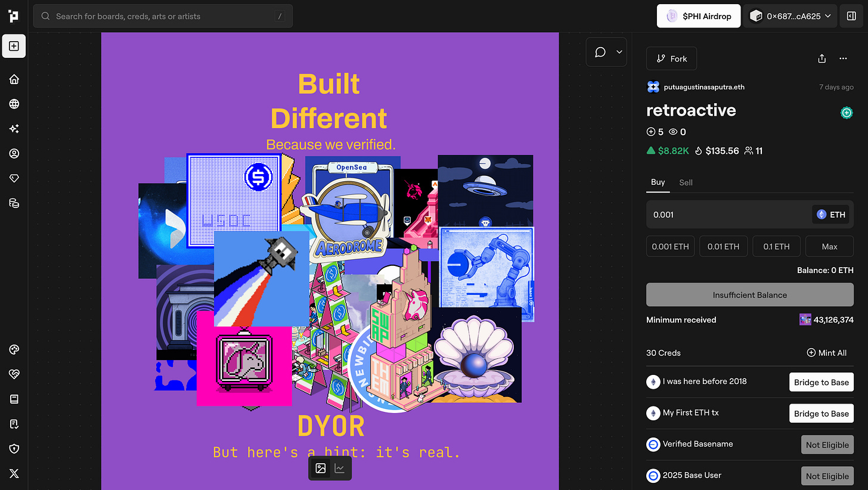Switch to the image view icon

point(320,468)
